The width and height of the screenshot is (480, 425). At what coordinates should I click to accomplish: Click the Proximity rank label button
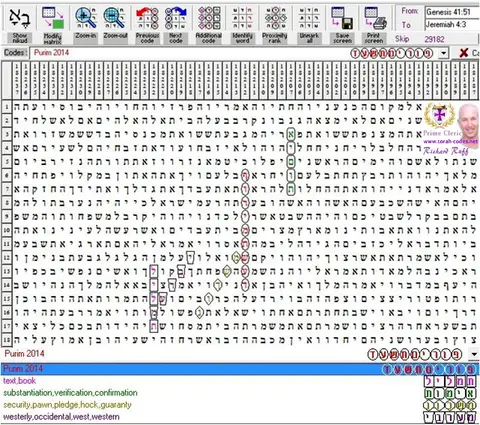click(275, 38)
